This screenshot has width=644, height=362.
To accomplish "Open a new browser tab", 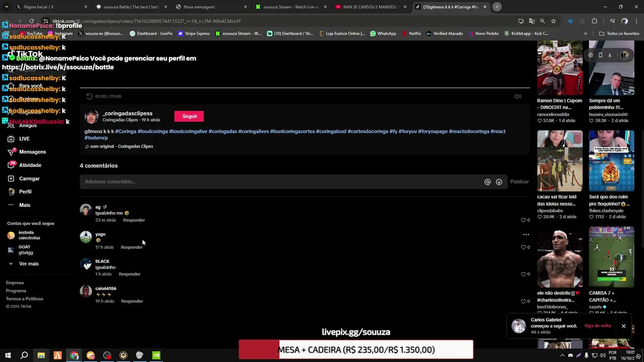I will tap(497, 7).
